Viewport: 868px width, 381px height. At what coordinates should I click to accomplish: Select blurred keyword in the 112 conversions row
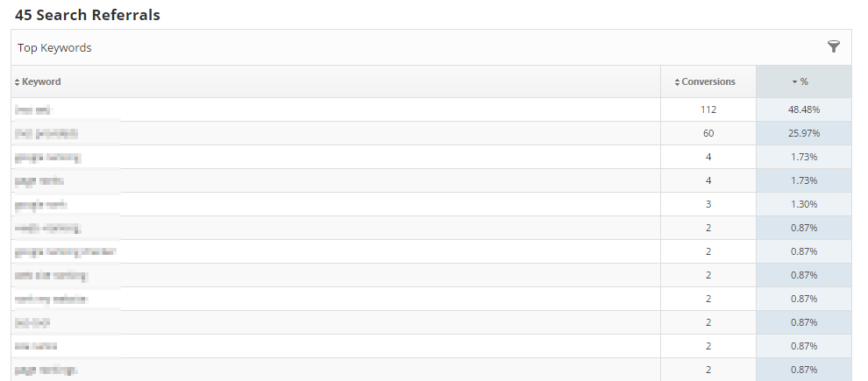click(x=33, y=109)
